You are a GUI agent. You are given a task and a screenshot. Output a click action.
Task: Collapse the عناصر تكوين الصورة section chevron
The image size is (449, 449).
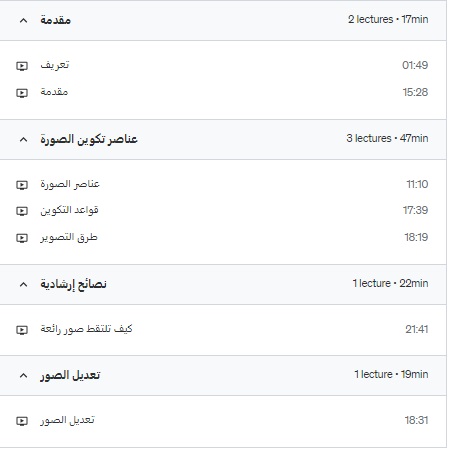(23, 140)
